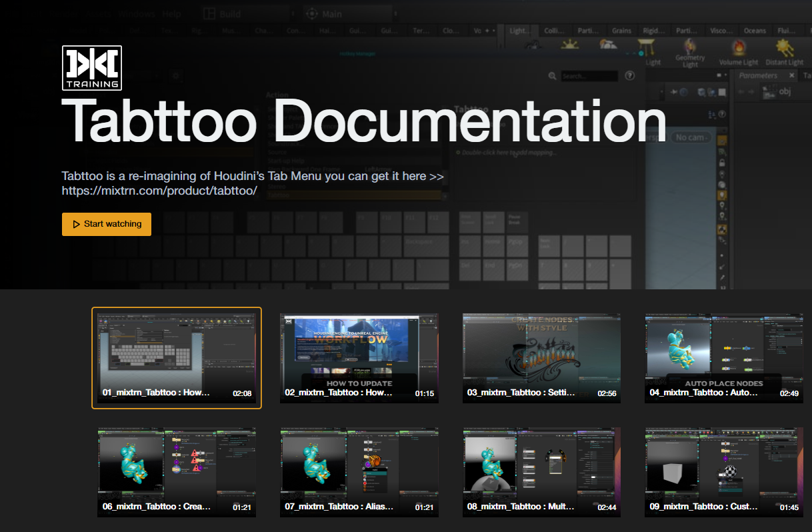
Task: Click the magnifier icon beside the search field
Action: pos(553,75)
